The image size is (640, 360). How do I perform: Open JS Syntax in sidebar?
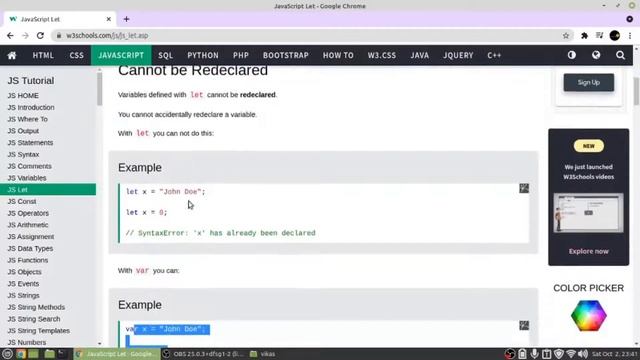pyautogui.click(x=23, y=155)
